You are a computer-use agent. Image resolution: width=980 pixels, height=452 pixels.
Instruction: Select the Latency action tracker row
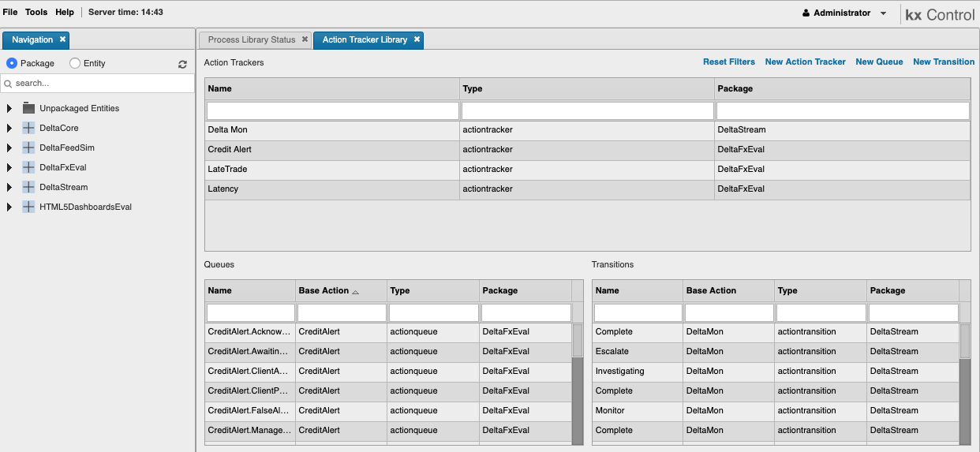click(x=587, y=189)
